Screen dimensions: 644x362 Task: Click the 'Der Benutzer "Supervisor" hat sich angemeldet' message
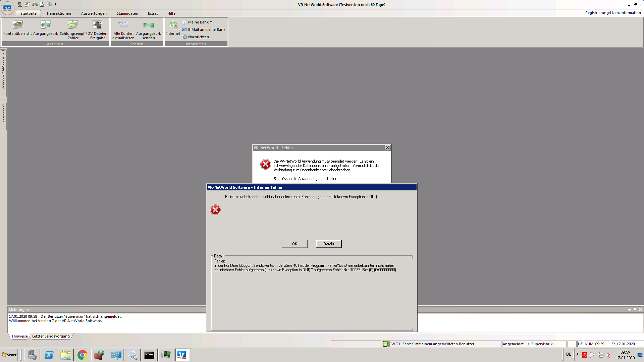(81, 316)
